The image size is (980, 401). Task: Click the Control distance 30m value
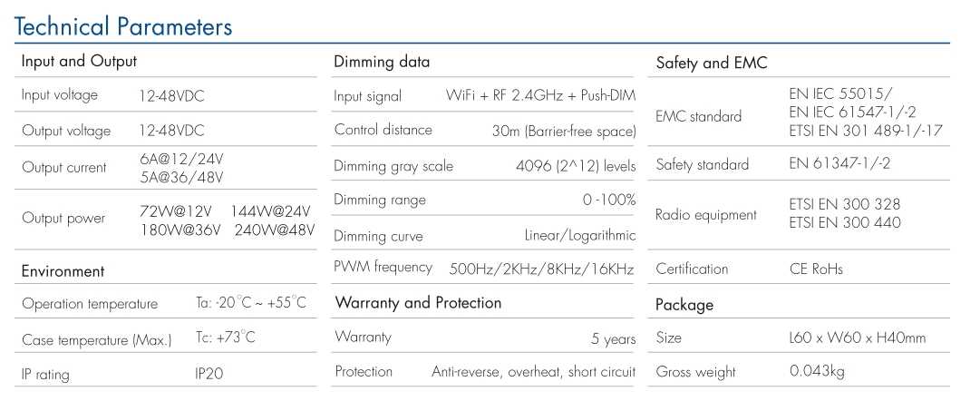coord(564,132)
